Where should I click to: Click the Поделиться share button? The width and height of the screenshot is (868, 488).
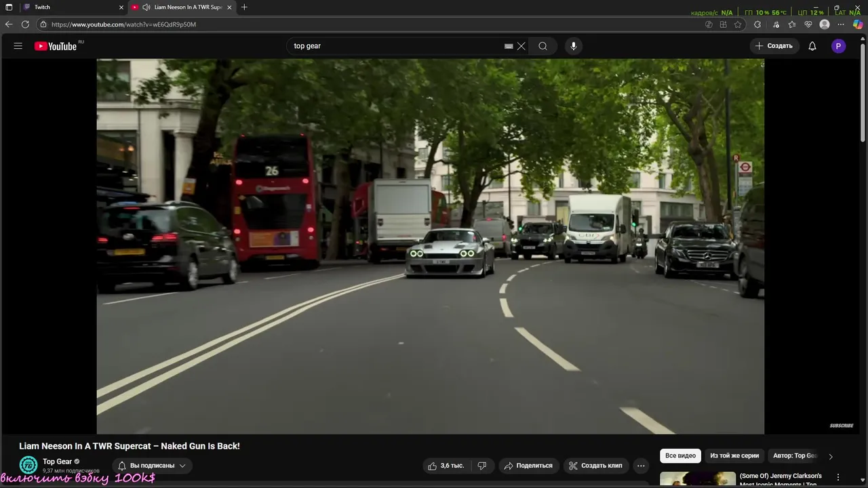click(528, 466)
